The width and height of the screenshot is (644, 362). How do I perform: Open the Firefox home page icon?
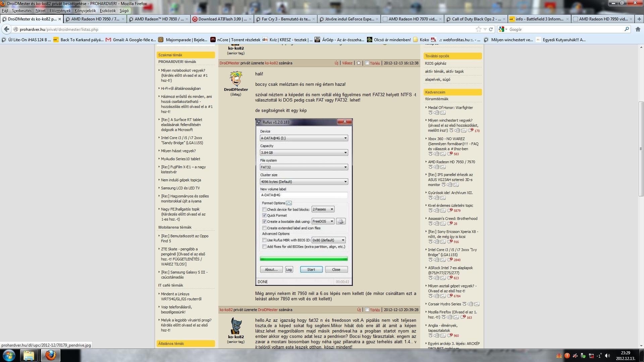tap(638, 29)
